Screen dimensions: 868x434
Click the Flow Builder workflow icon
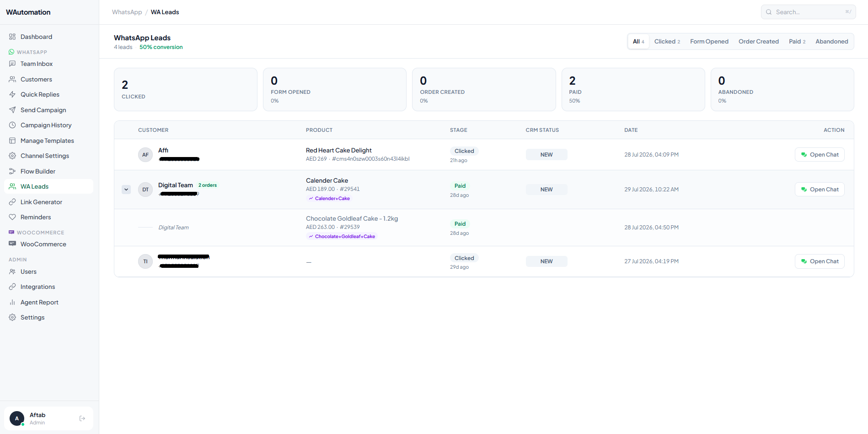[12, 171]
